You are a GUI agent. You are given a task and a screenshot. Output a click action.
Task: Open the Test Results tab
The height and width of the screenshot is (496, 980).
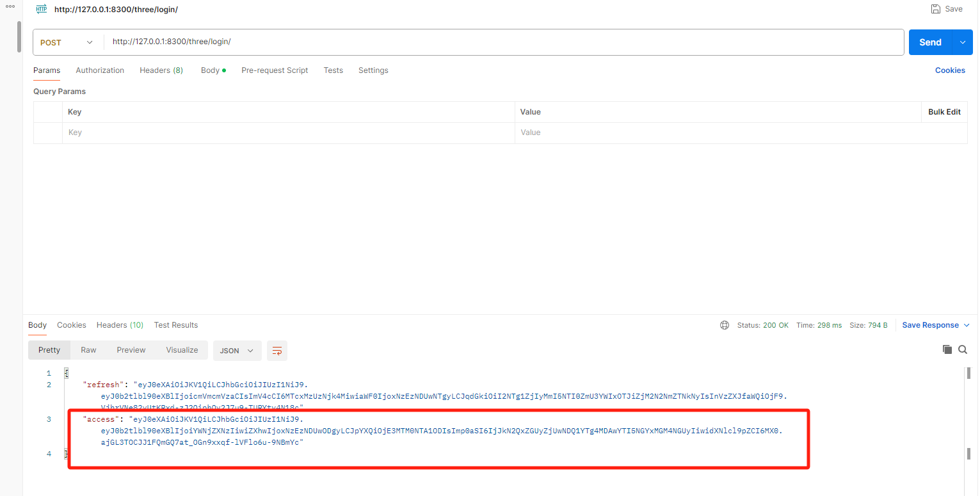point(176,325)
